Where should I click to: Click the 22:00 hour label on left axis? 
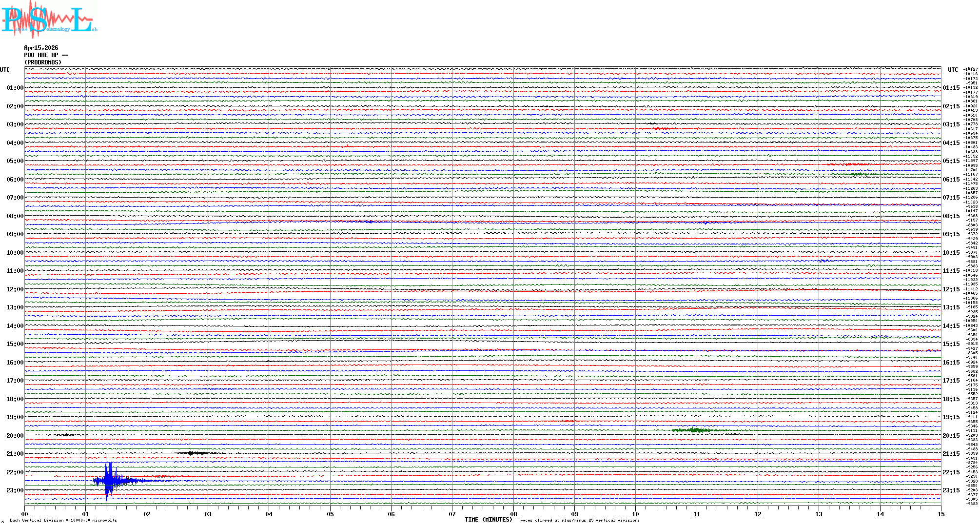[15, 472]
